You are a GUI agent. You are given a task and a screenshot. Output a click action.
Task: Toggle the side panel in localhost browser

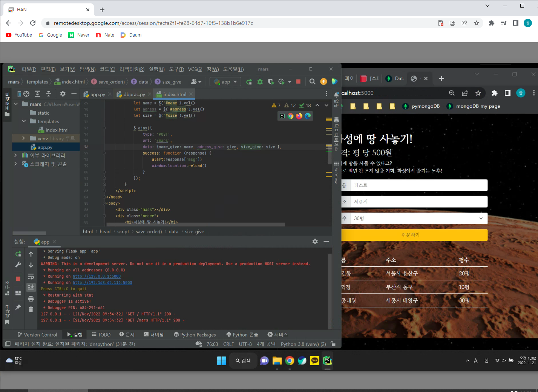(x=507, y=93)
